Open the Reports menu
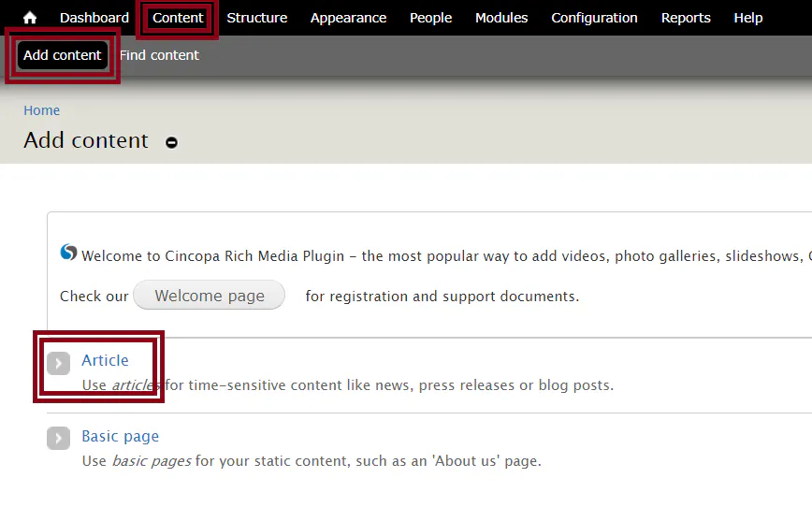 686,18
